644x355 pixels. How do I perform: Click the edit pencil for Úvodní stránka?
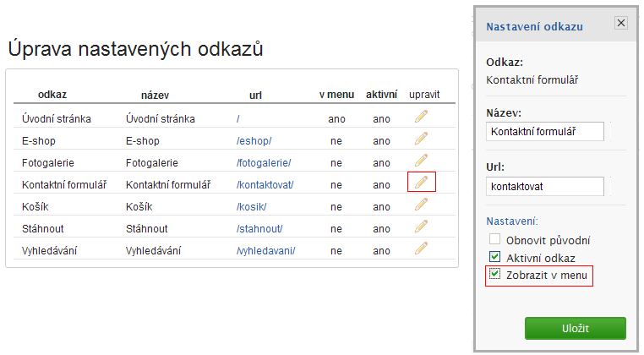[x=421, y=117]
